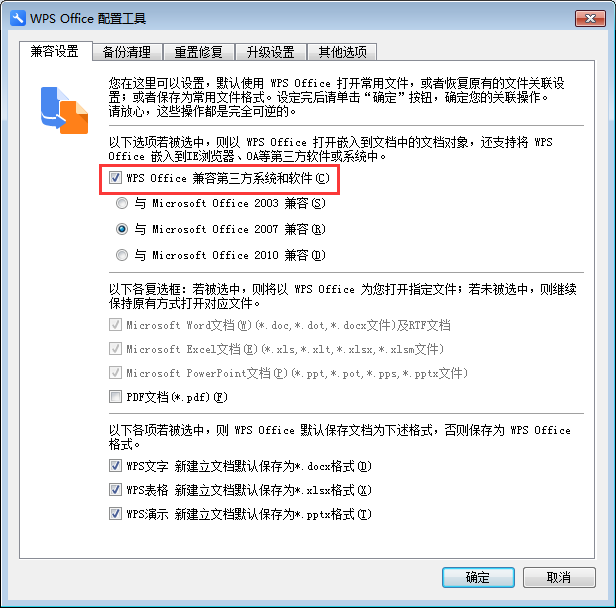Uncheck WPS演示 default save as pptx
This screenshot has width=616, height=608.
pos(115,514)
